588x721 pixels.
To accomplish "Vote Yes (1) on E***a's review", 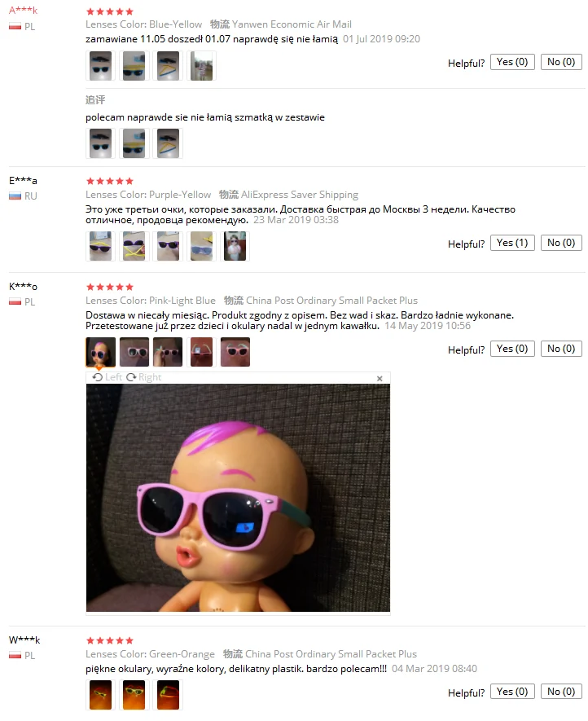I will (512, 243).
